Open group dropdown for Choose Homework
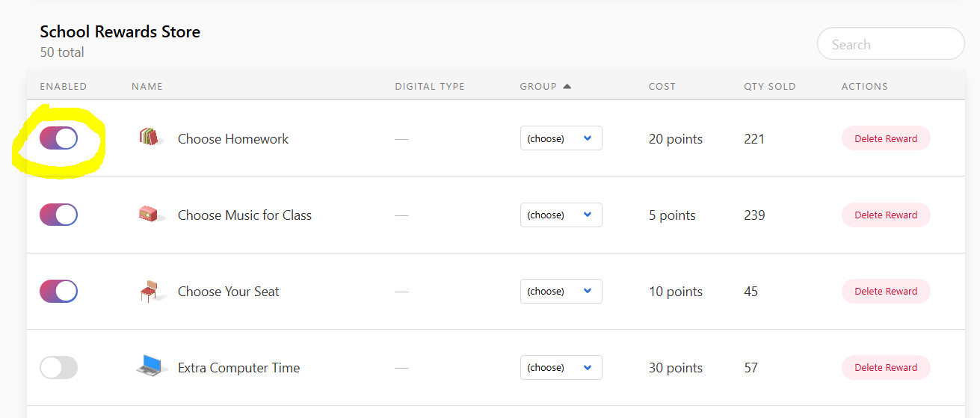Image resolution: width=980 pixels, height=418 pixels. click(x=561, y=138)
